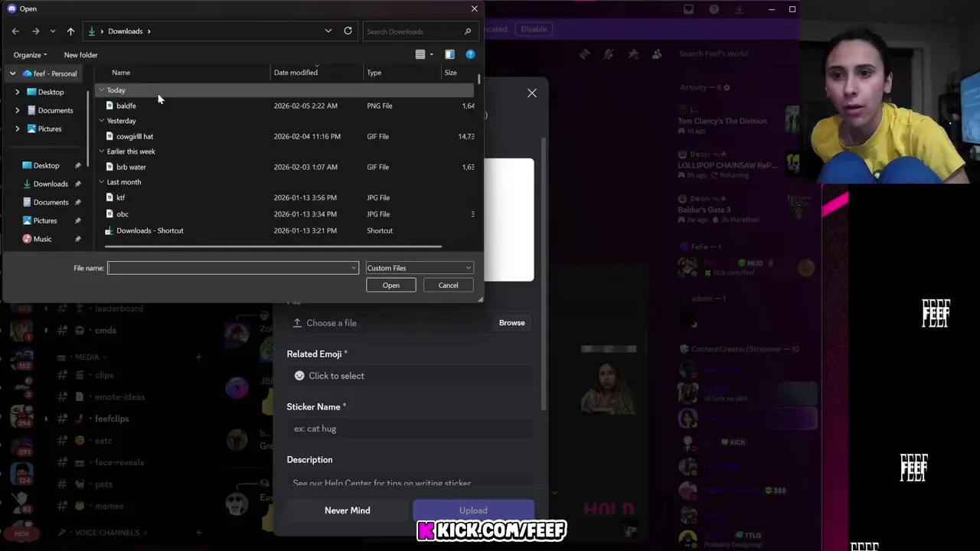Open the Custom Files type dropdown

(x=419, y=268)
